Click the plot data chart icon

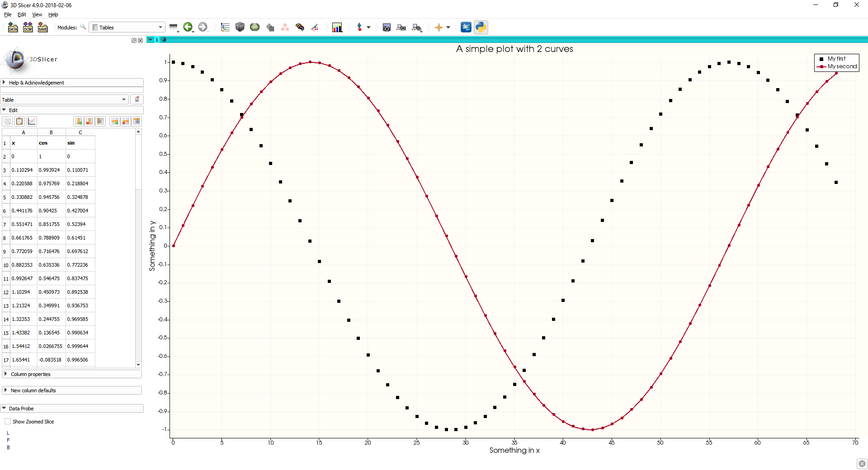coord(32,121)
